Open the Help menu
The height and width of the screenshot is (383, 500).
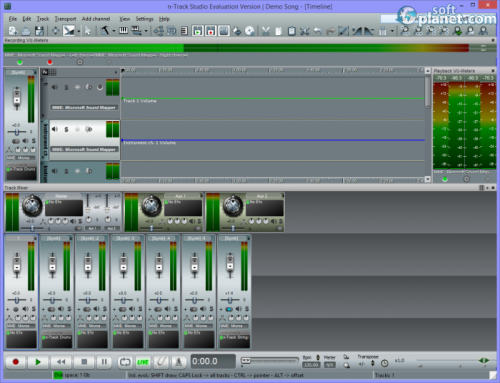tap(164, 19)
